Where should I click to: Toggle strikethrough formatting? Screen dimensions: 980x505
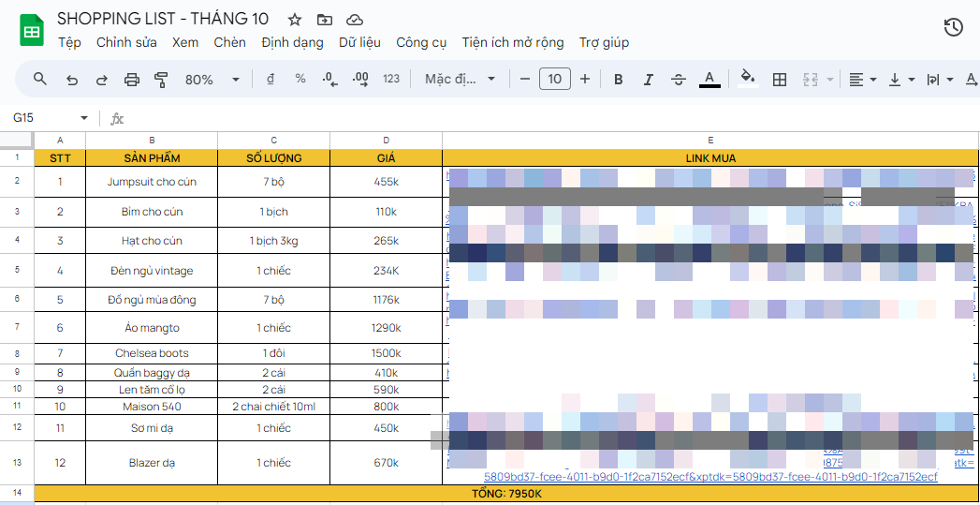click(x=678, y=80)
